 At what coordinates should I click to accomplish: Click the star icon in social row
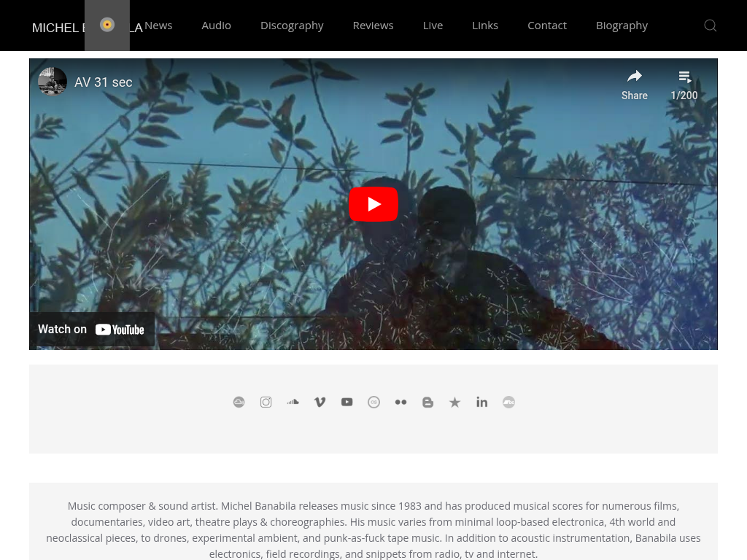pyautogui.click(x=454, y=402)
